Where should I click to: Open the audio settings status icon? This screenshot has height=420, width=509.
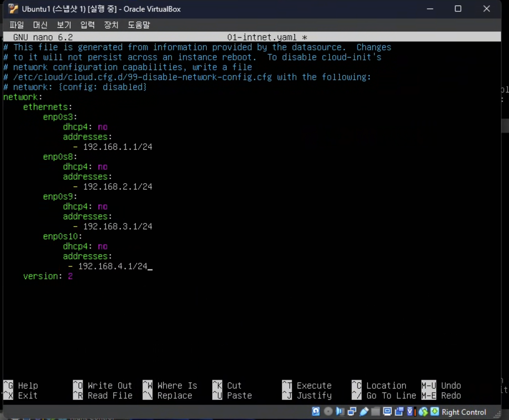pyautogui.click(x=340, y=412)
